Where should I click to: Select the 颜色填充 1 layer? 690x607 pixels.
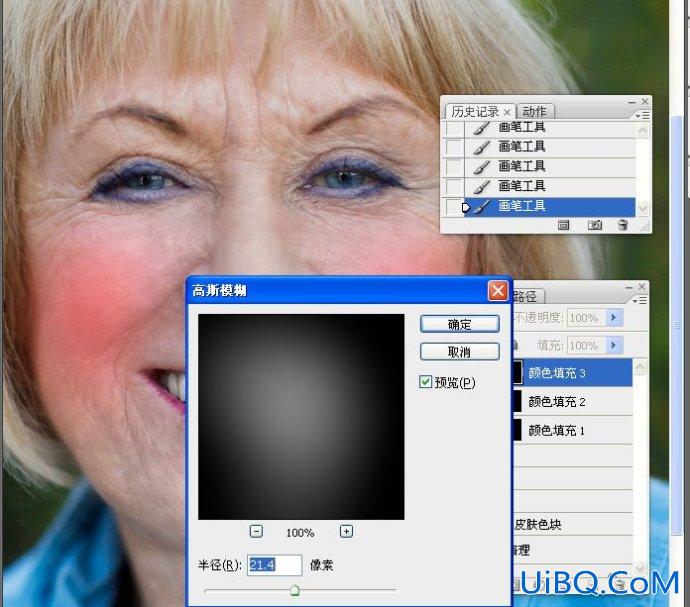(x=572, y=430)
